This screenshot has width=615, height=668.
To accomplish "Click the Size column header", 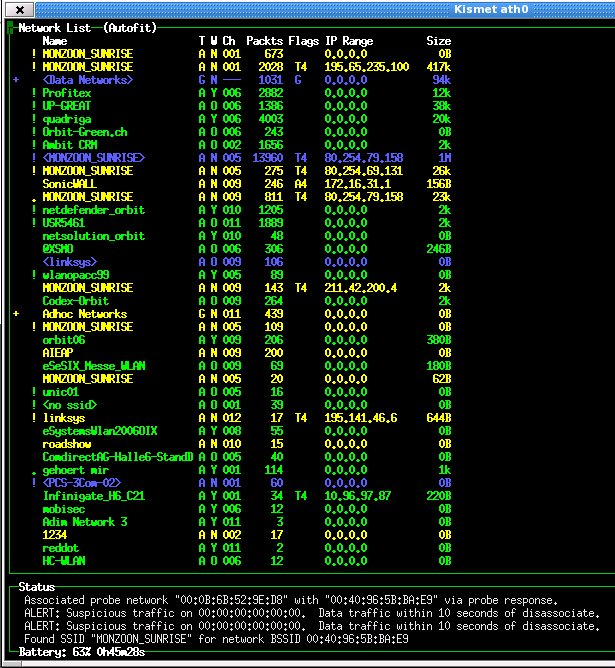I will [x=439, y=41].
